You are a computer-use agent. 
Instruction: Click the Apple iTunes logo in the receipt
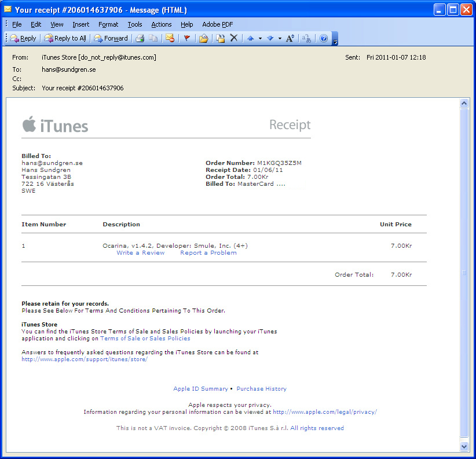[x=55, y=125]
